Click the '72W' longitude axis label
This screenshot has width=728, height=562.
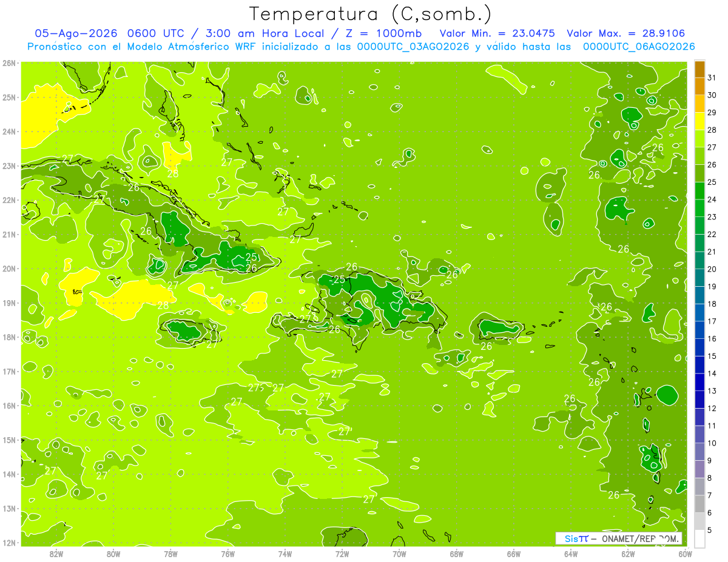point(342,554)
